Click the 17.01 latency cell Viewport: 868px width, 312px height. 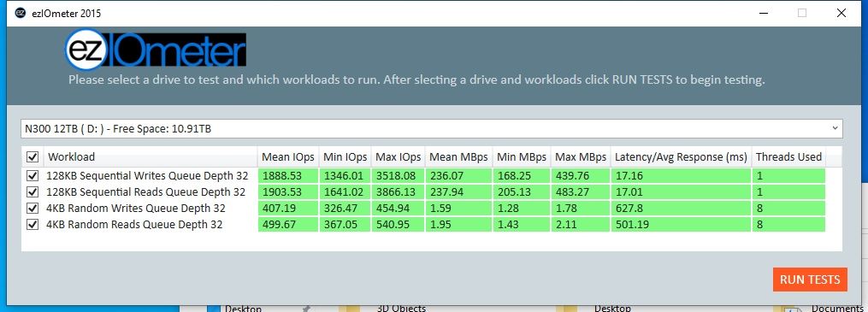(681, 192)
